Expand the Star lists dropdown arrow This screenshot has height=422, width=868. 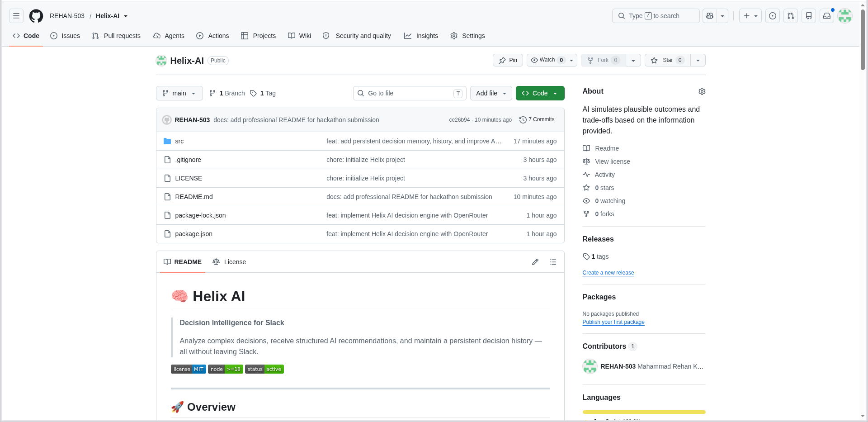(698, 60)
